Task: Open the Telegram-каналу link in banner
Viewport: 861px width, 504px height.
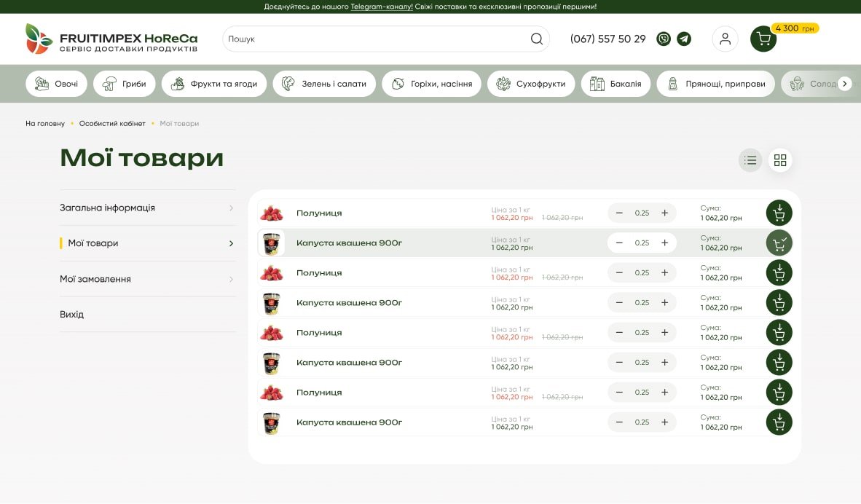Action: [x=381, y=7]
